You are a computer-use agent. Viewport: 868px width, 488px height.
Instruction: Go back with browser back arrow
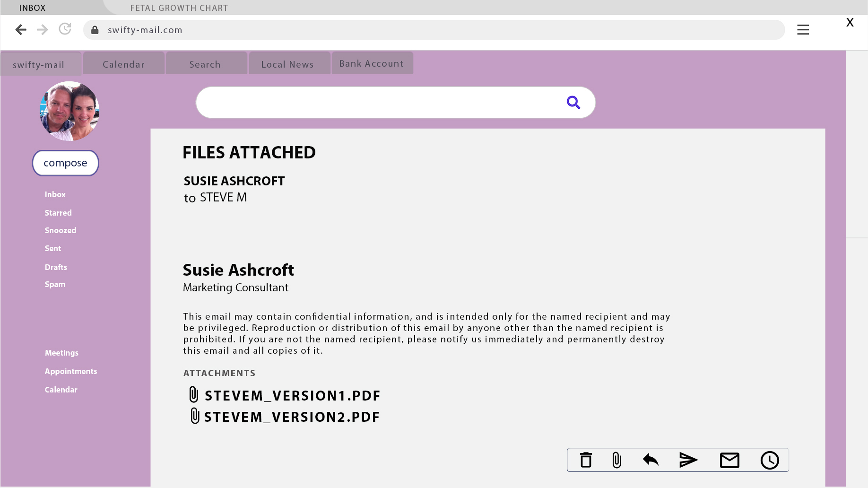point(21,30)
